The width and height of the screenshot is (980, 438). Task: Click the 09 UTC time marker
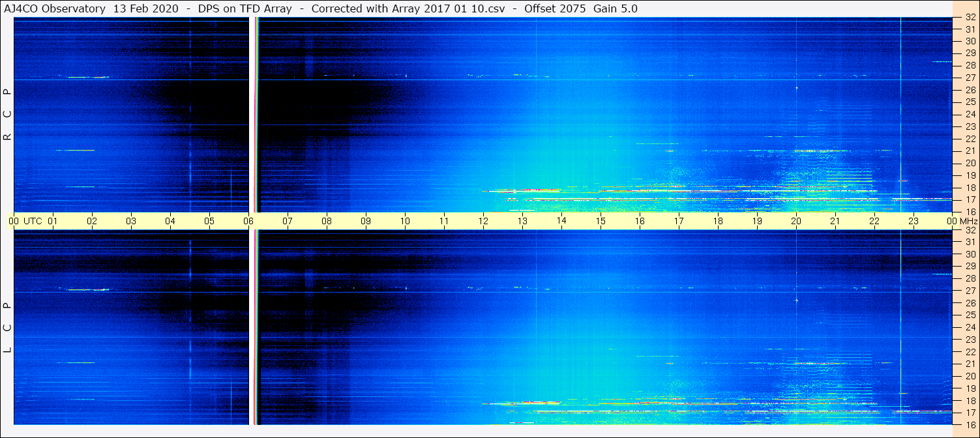point(365,221)
